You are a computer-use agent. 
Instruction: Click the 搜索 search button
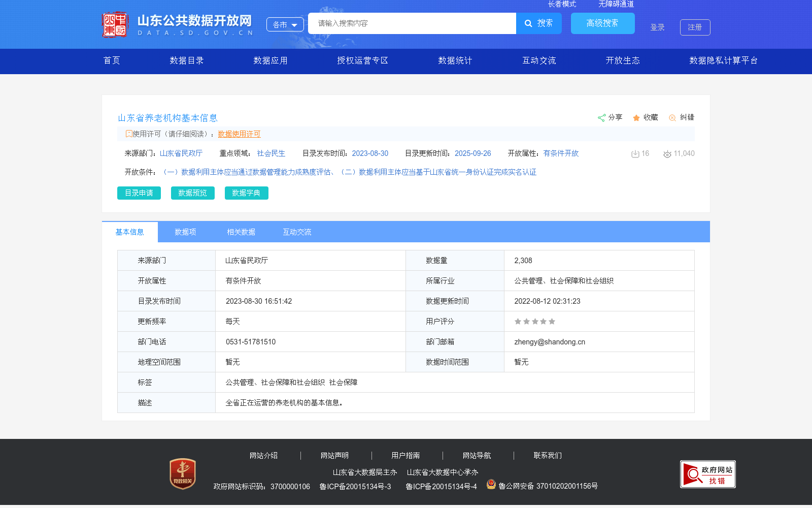click(539, 23)
